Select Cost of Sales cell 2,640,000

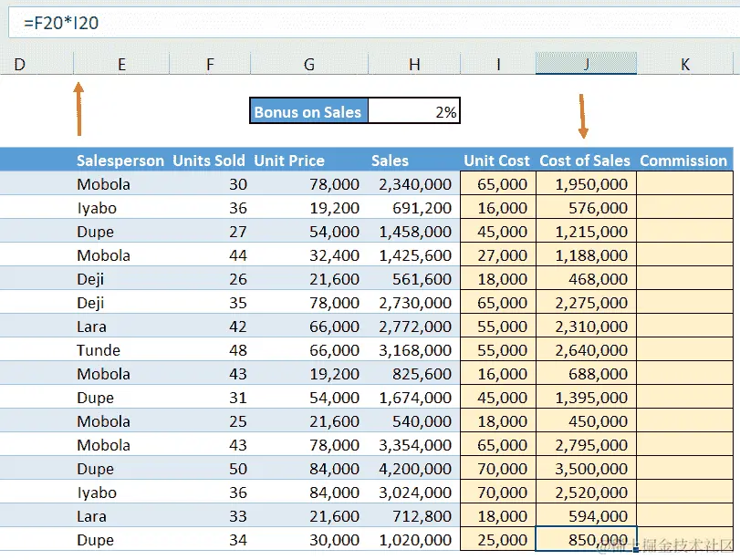click(x=586, y=349)
